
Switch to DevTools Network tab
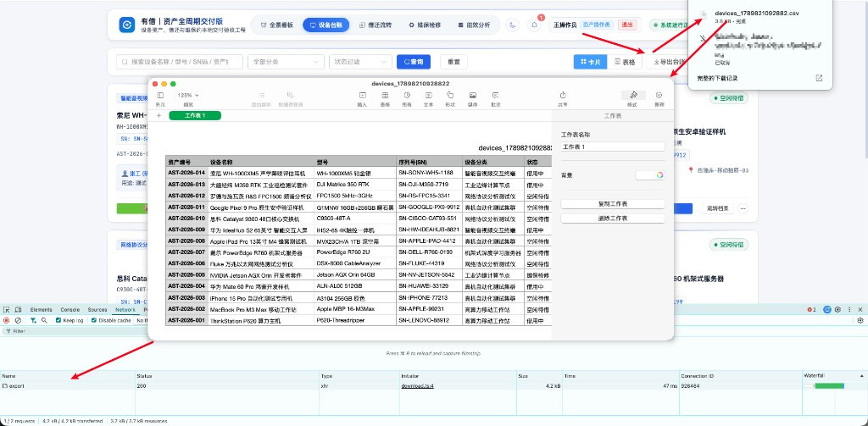point(125,310)
